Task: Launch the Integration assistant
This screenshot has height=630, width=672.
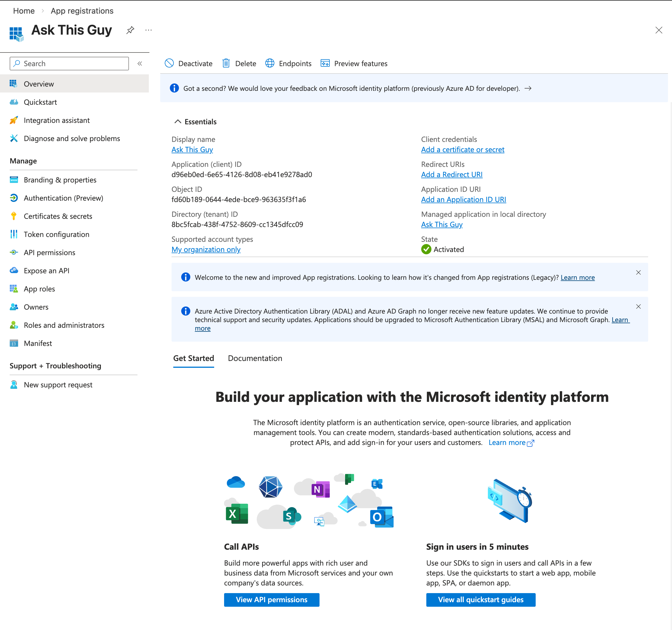Action: pos(57,120)
